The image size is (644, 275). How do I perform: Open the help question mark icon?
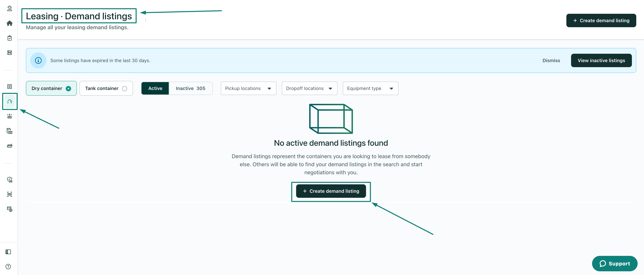coord(8,266)
